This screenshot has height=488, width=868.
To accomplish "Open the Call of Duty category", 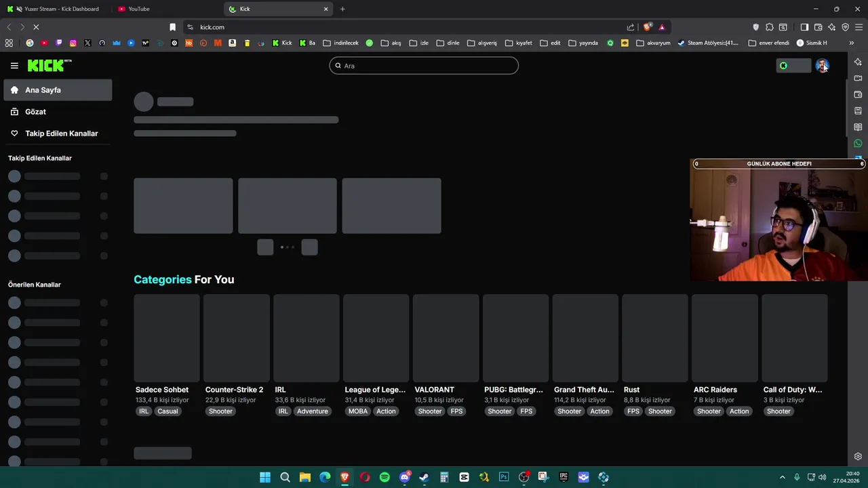I will coord(793,390).
